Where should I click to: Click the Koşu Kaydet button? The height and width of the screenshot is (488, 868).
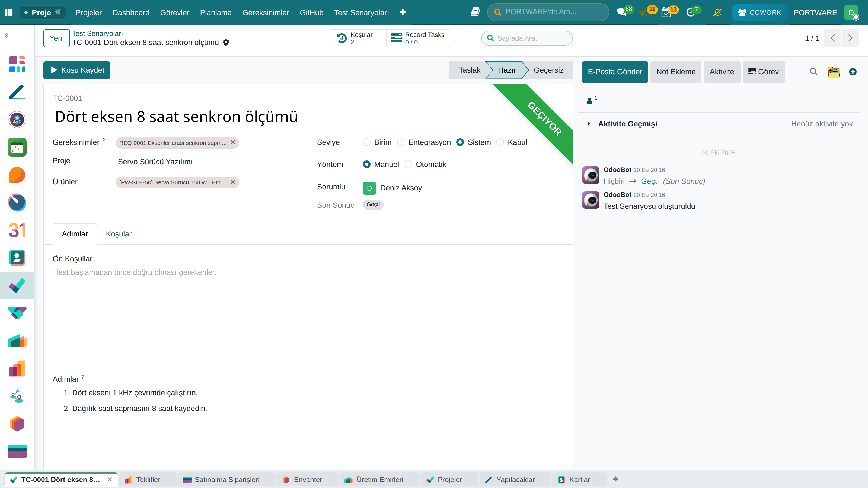tap(77, 70)
